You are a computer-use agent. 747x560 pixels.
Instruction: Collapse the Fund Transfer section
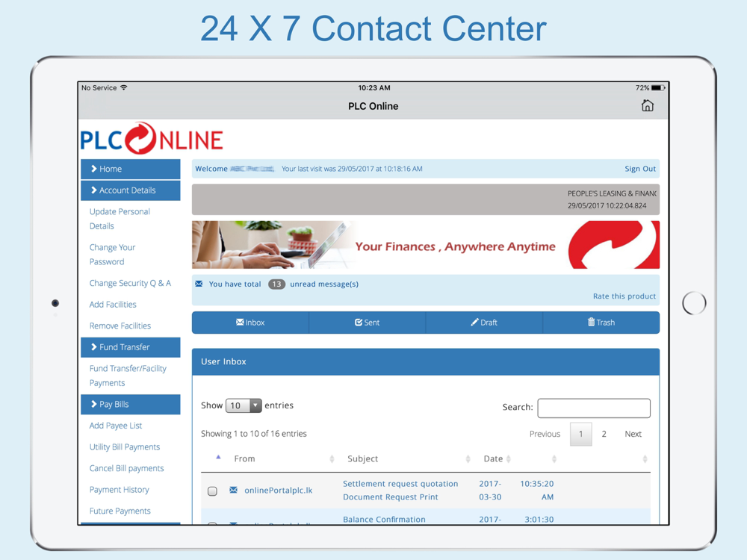131,347
